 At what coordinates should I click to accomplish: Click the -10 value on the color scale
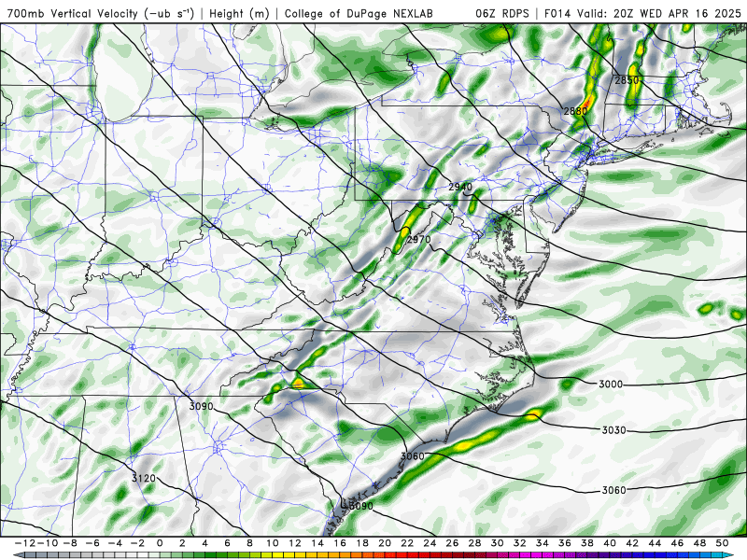(x=47, y=543)
